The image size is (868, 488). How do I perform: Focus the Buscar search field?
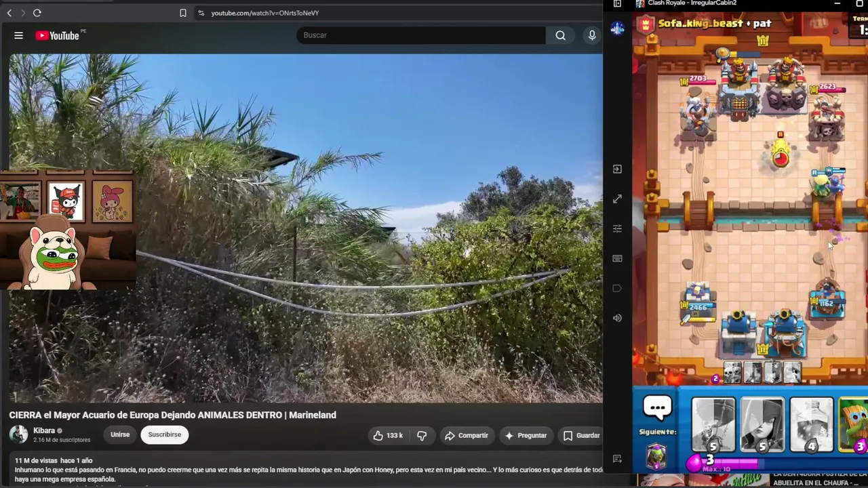pyautogui.click(x=421, y=35)
